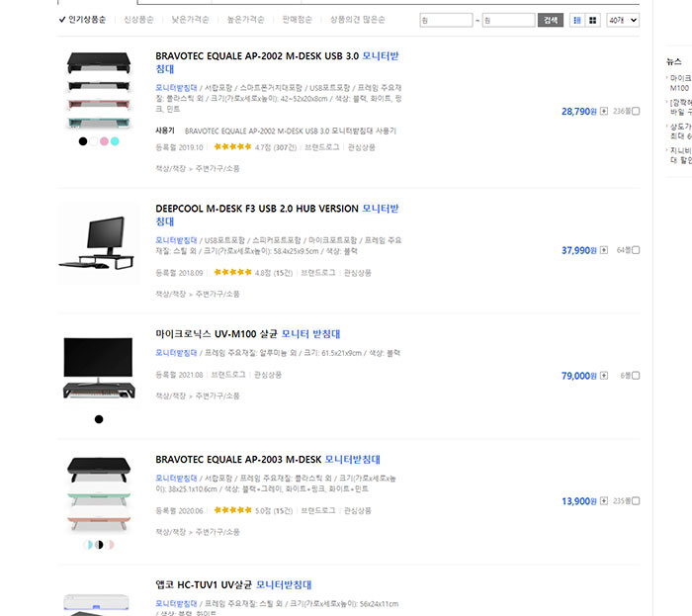Viewport: 692px width, 616px height.
Task: Click 브랜드로그 in AP-2002 row
Action: [321, 147]
